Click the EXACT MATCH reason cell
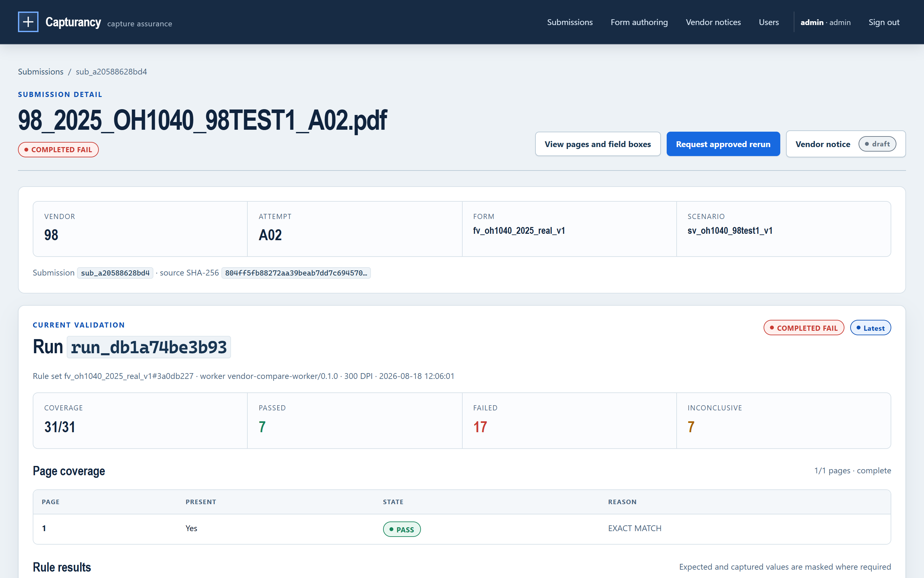 pyautogui.click(x=635, y=528)
